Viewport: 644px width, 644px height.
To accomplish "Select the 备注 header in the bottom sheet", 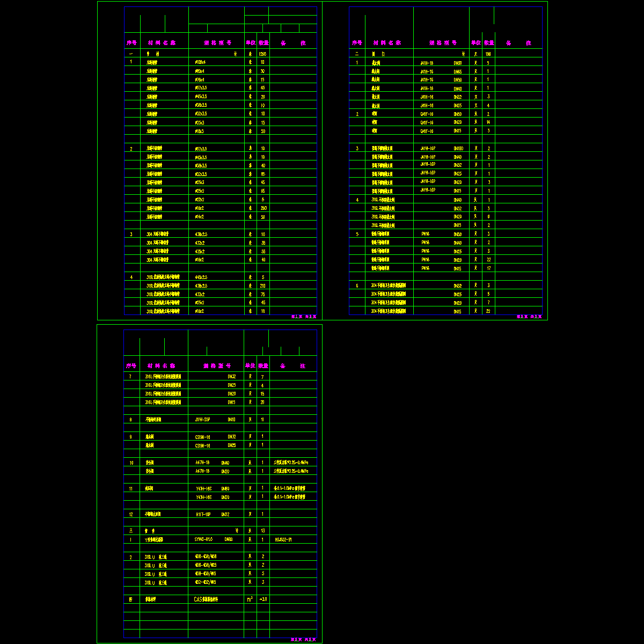I will [x=292, y=366].
